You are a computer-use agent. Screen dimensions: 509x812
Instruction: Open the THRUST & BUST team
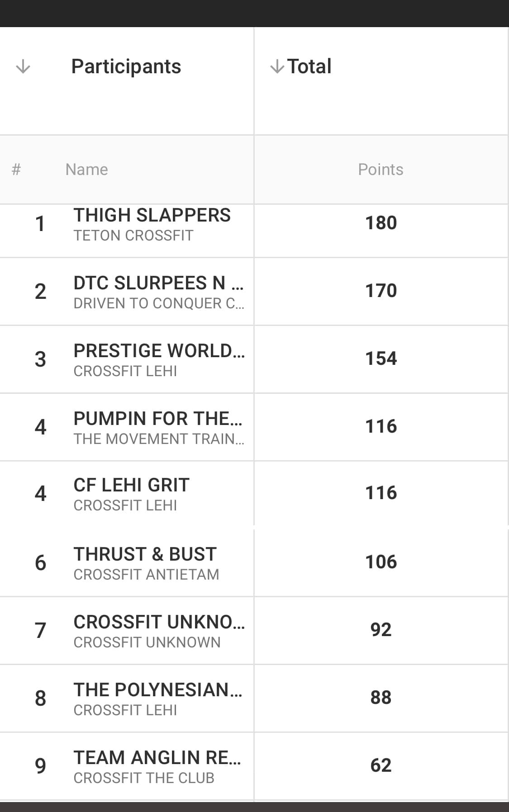[145, 554]
